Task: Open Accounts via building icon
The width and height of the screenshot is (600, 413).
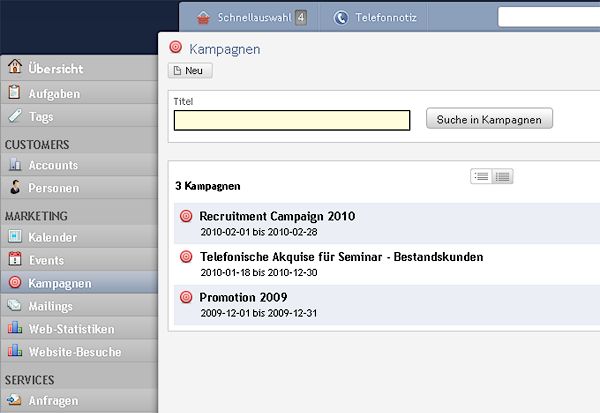Action: coord(15,164)
